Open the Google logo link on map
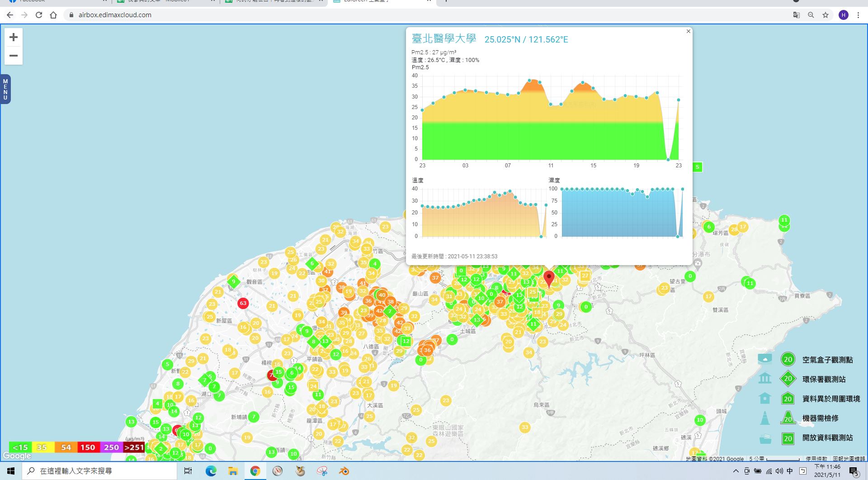 (x=17, y=456)
